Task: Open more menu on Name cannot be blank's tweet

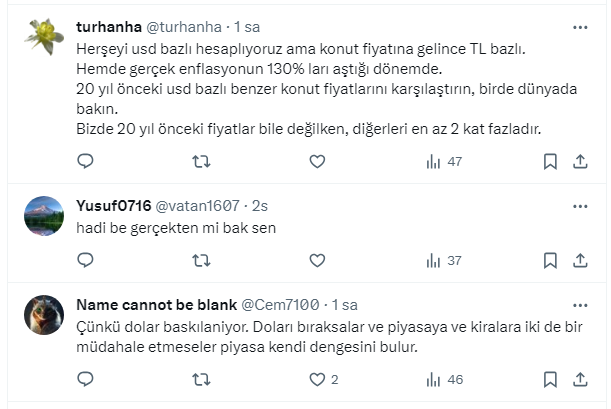Action: coord(580,304)
